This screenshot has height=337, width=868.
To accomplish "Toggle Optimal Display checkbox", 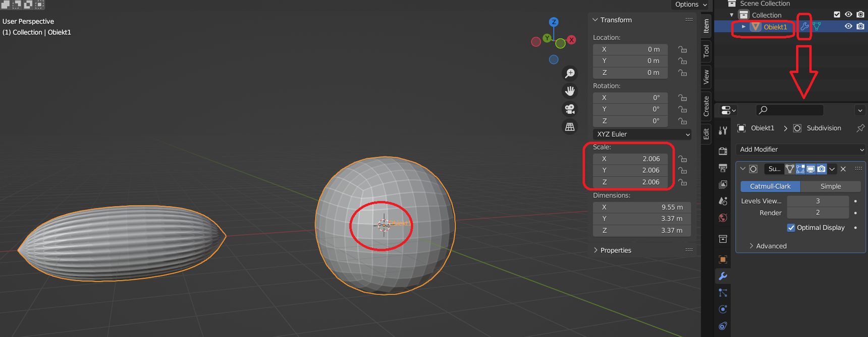I will [791, 227].
